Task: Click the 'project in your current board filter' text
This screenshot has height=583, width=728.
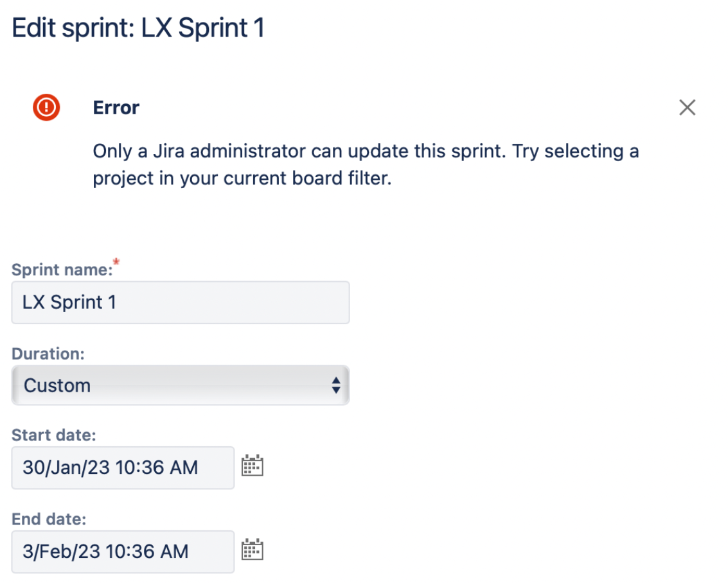Action: [x=242, y=178]
